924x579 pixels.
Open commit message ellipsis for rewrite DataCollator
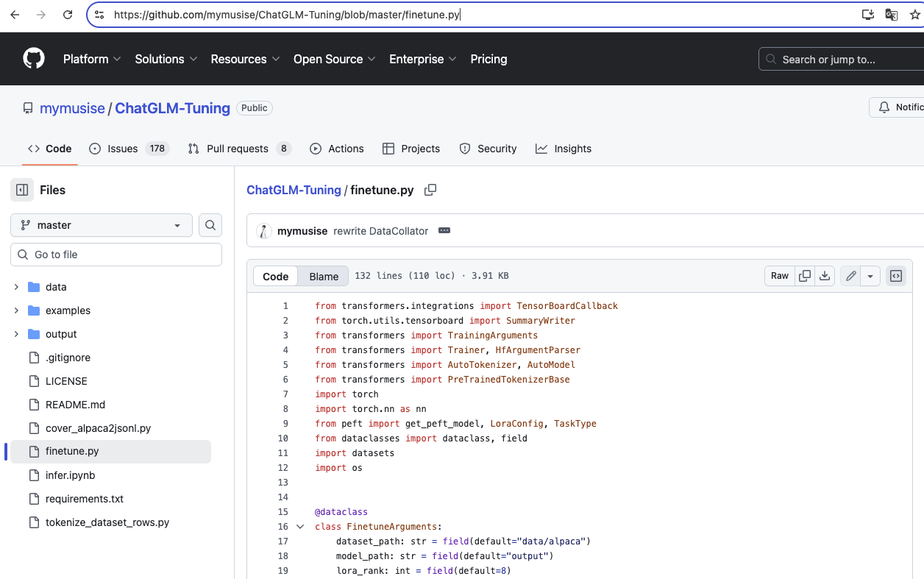point(444,231)
